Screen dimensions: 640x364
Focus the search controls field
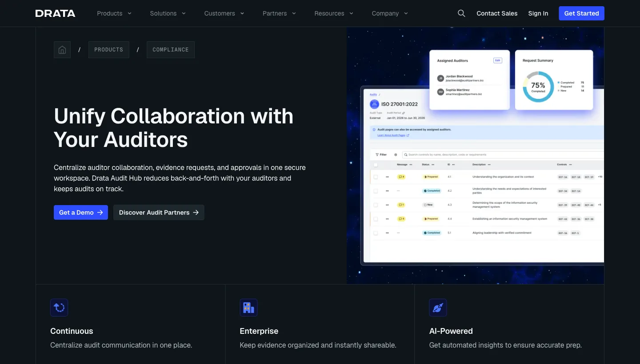[503, 154]
